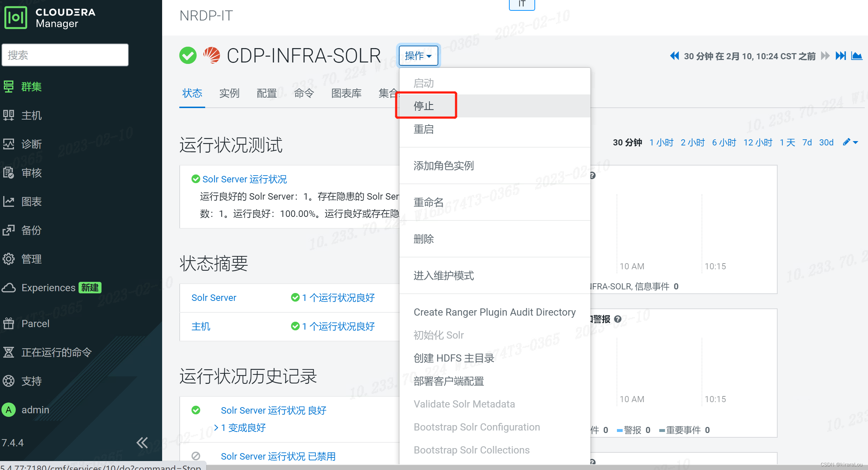Open Solr Server 运行状况 link
868x470 pixels.
245,179
